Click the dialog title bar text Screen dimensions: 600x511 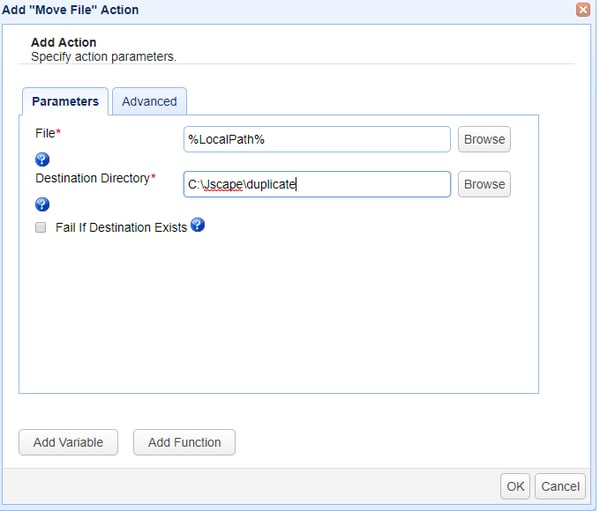pyautogui.click(x=70, y=10)
